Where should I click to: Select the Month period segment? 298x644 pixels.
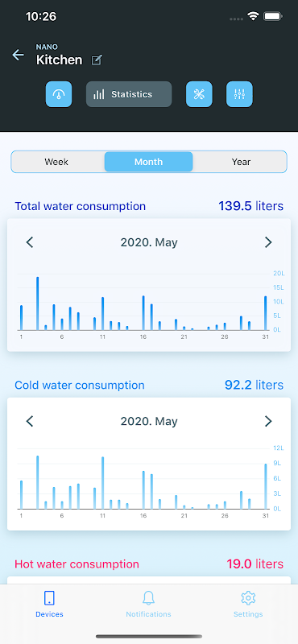[x=148, y=162]
